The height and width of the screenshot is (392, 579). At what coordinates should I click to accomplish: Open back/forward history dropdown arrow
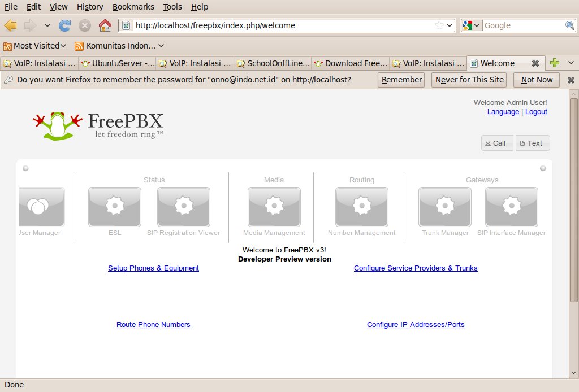(x=47, y=25)
